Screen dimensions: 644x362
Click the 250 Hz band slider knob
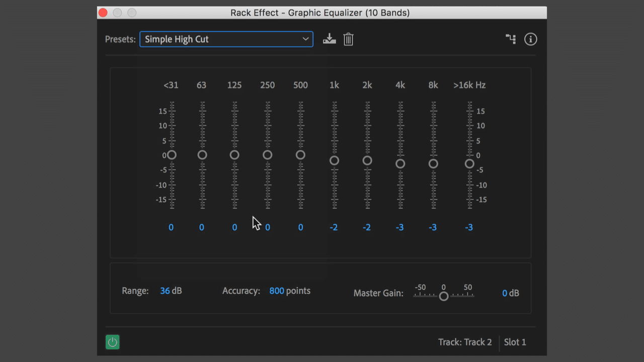(268, 155)
